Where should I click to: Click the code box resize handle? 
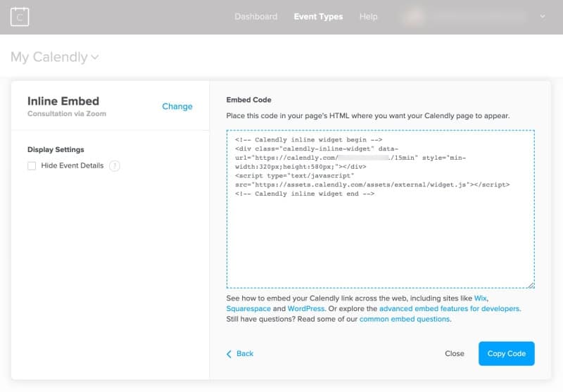(531, 284)
